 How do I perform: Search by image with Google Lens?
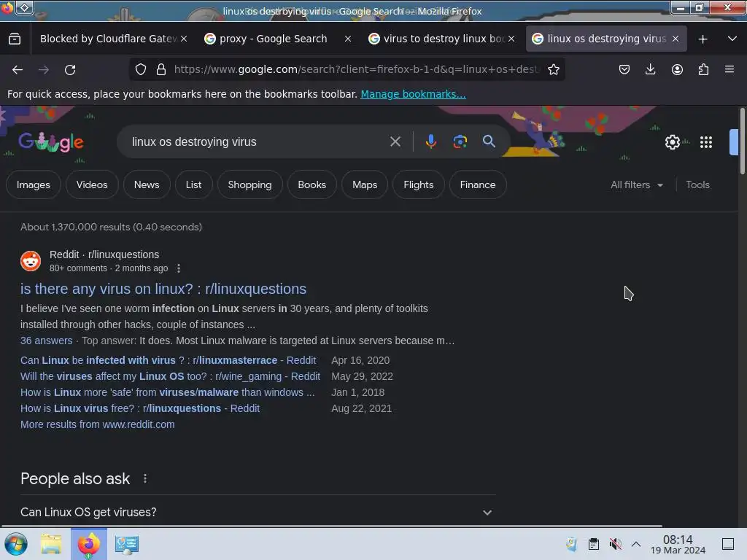460,141
